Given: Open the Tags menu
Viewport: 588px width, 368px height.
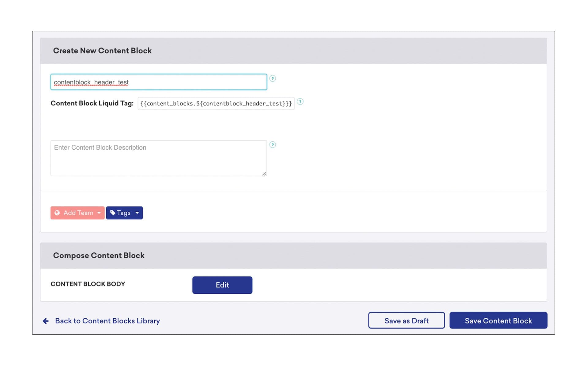Looking at the screenshot, I should 123,213.
